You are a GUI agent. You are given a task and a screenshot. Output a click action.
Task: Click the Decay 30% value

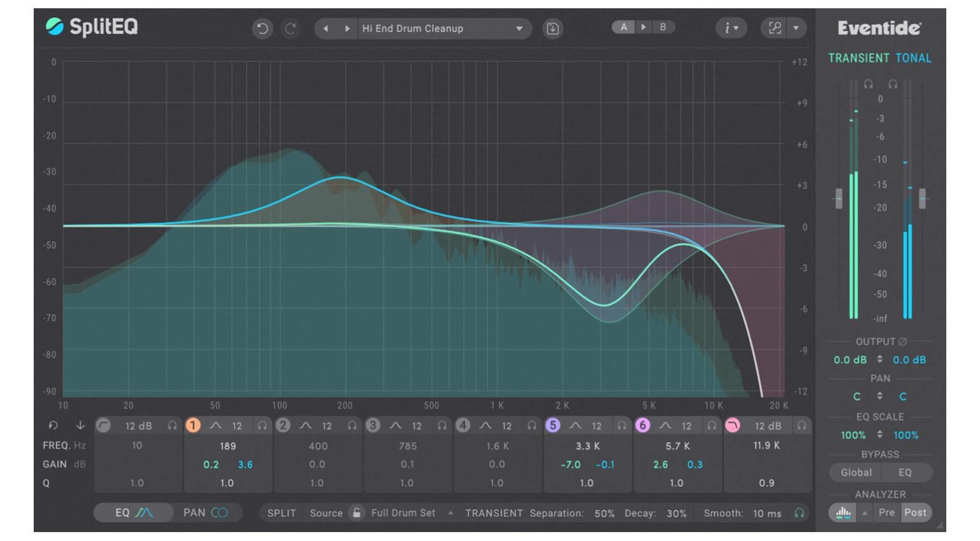coord(676,514)
